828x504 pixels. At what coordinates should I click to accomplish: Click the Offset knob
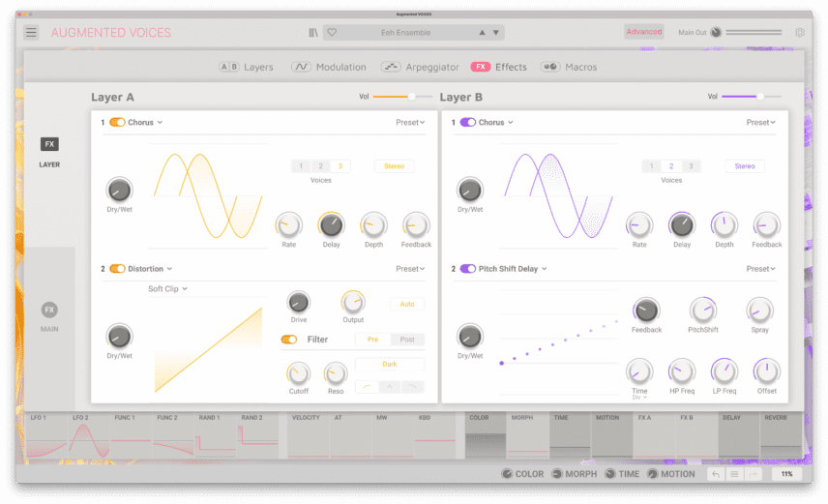(x=766, y=371)
